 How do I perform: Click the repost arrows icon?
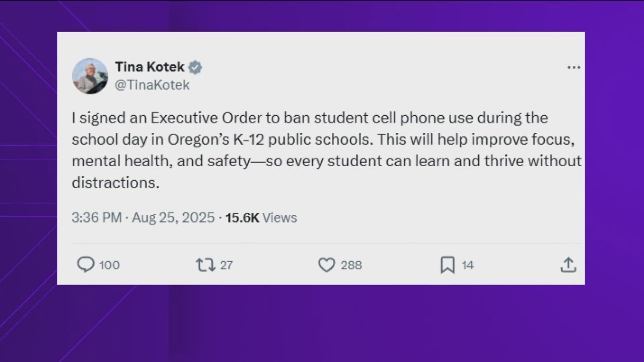(x=205, y=265)
